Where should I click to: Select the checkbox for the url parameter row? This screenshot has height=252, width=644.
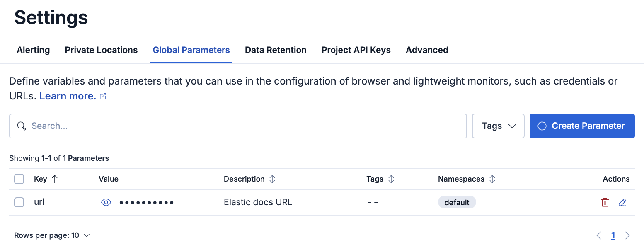[x=19, y=202]
